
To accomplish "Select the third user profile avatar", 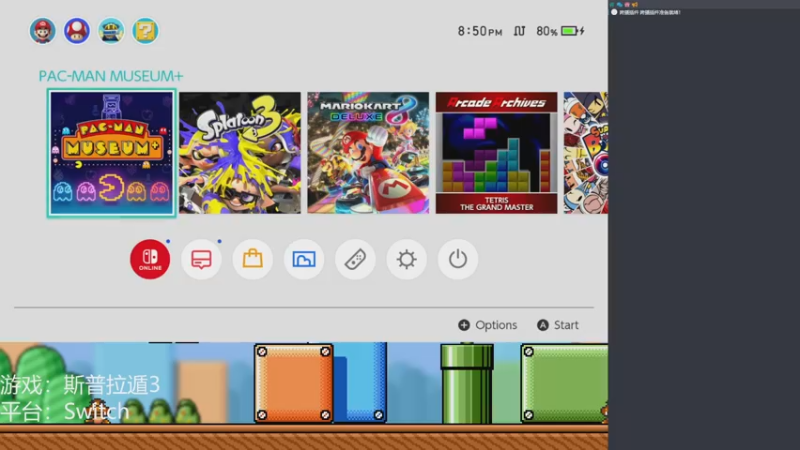I will [x=111, y=31].
